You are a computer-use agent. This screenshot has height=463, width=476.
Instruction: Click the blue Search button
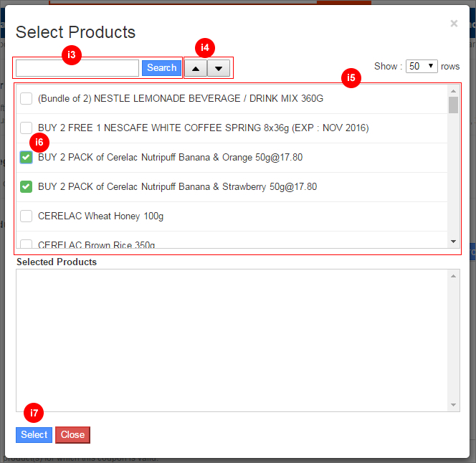(161, 68)
